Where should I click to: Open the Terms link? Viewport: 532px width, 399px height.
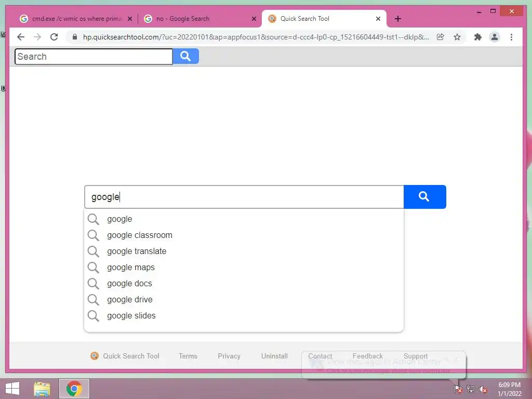(188, 356)
